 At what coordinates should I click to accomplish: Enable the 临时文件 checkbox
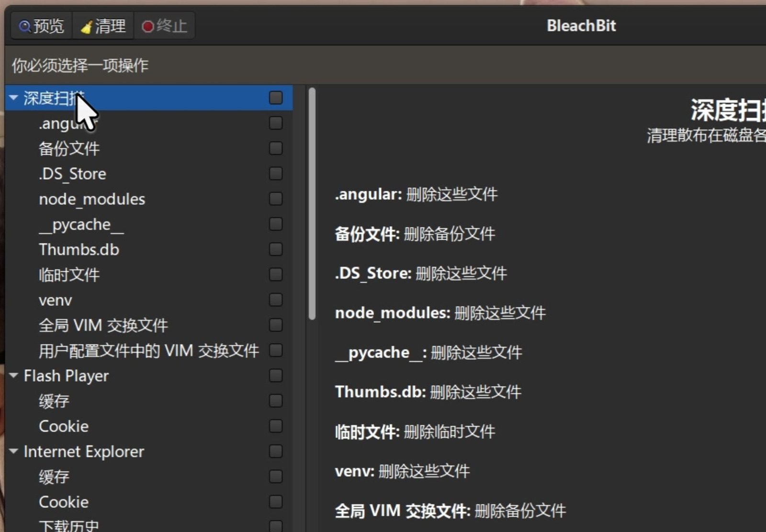click(x=276, y=275)
